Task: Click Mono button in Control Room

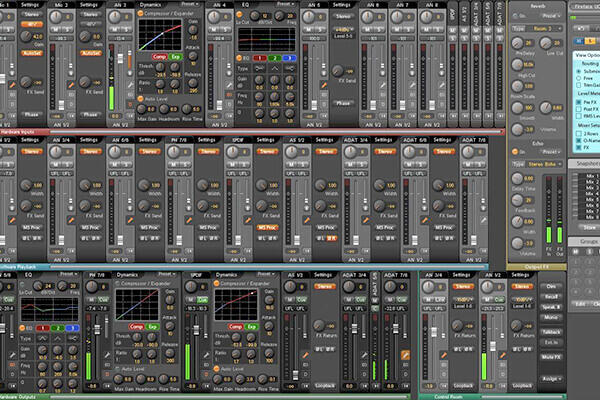Action: click(x=551, y=317)
